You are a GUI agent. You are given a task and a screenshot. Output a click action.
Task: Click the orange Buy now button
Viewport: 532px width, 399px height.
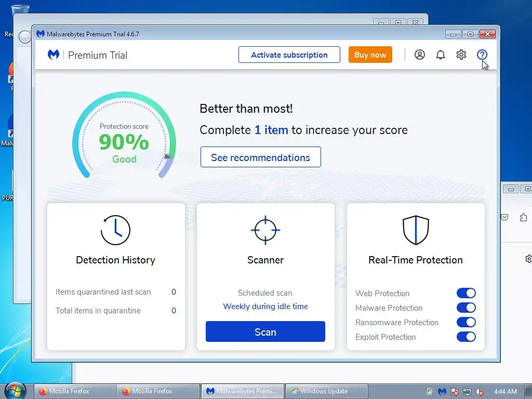coord(370,55)
